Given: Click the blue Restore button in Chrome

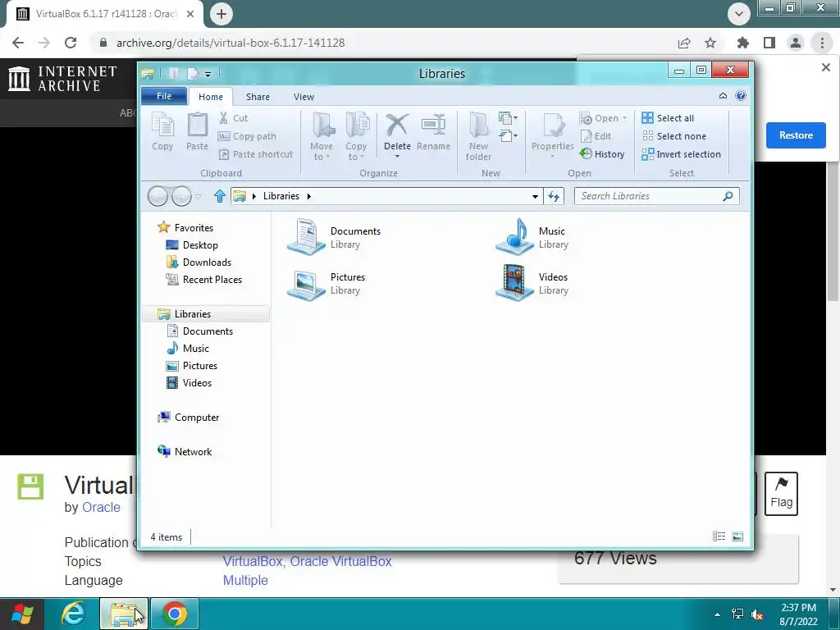Looking at the screenshot, I should 796,135.
